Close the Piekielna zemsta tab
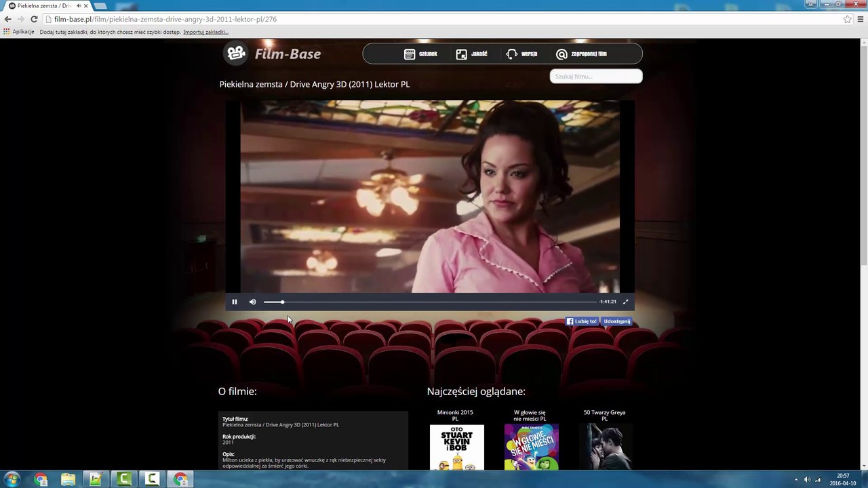868x488 pixels. point(85,5)
